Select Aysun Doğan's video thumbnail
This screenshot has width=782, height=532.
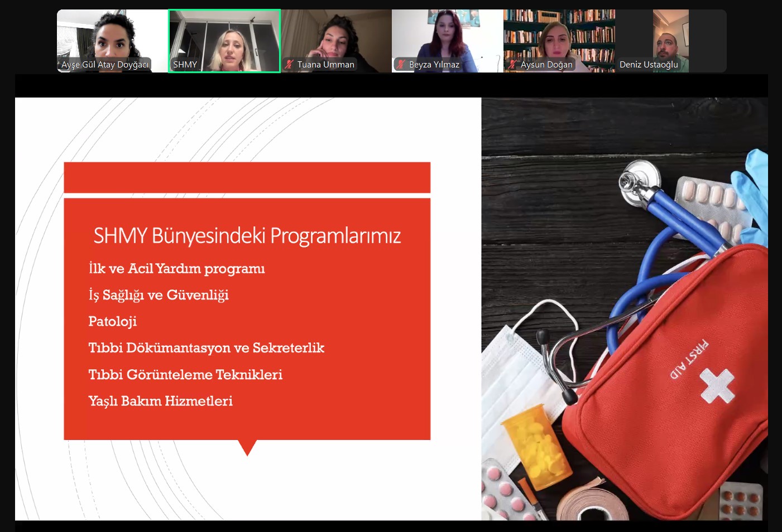(559, 41)
